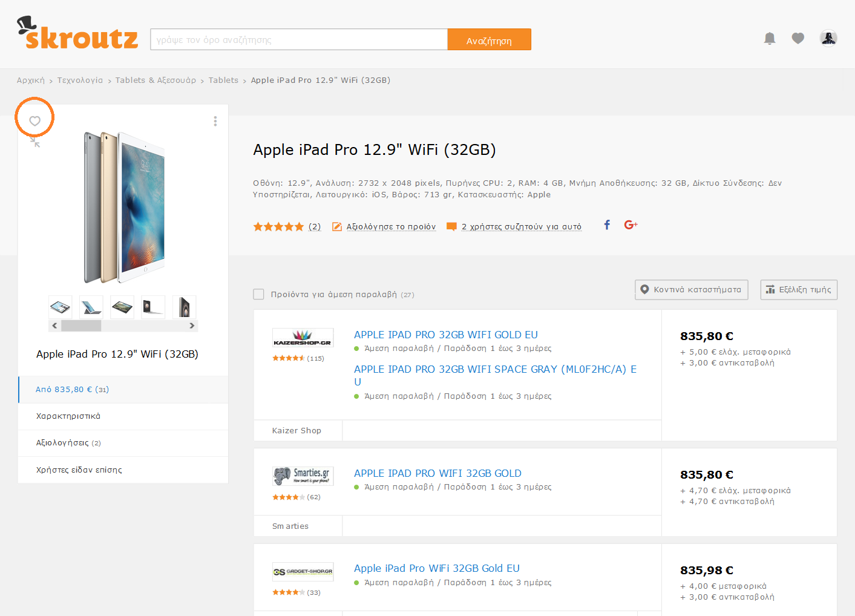Click the thumbnail strip scrollbar handle
The height and width of the screenshot is (616, 855).
81,326
